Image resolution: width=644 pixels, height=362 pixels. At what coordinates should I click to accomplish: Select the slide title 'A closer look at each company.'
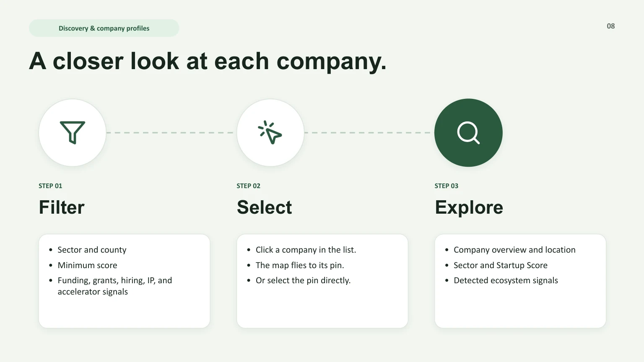point(208,61)
